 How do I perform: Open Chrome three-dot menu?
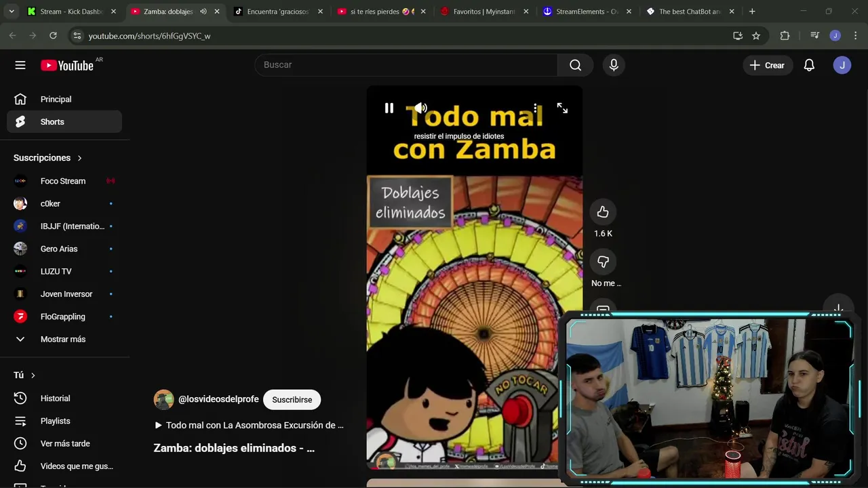pos(855,36)
